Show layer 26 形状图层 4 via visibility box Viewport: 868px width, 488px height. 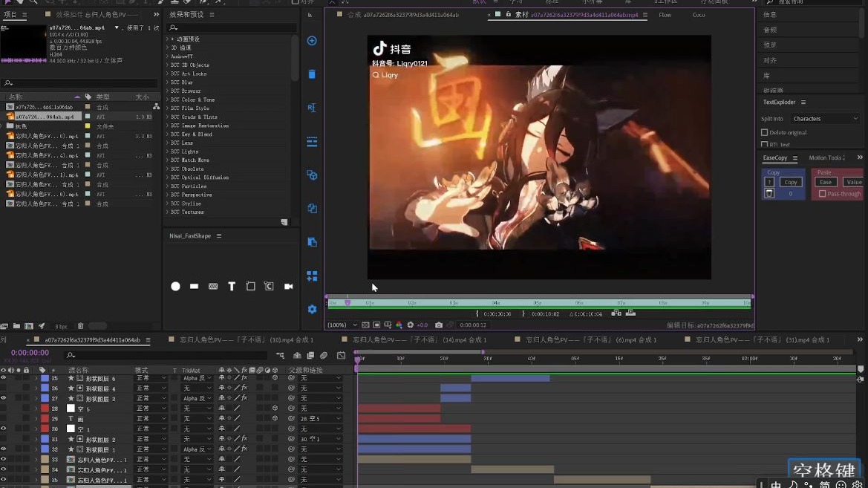pyautogui.click(x=3, y=388)
